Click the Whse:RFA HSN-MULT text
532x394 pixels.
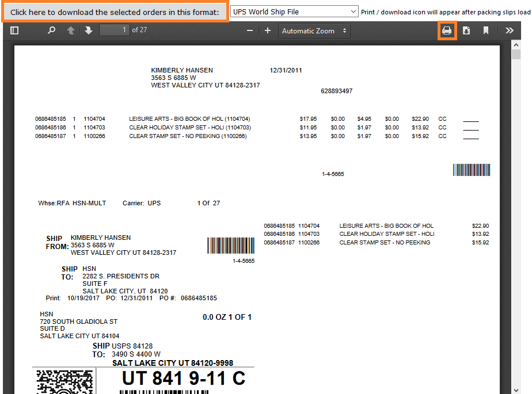pyautogui.click(x=72, y=203)
